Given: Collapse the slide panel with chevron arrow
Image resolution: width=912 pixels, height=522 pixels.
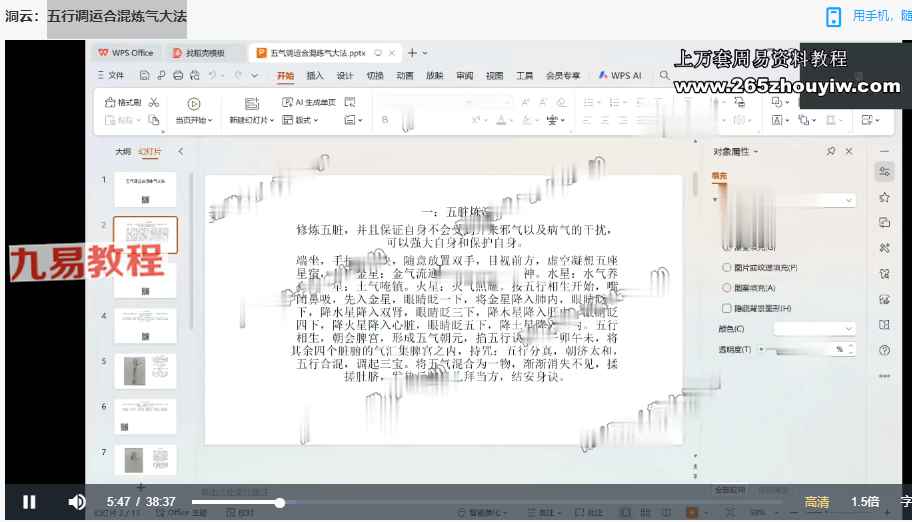Looking at the screenshot, I should (x=181, y=151).
